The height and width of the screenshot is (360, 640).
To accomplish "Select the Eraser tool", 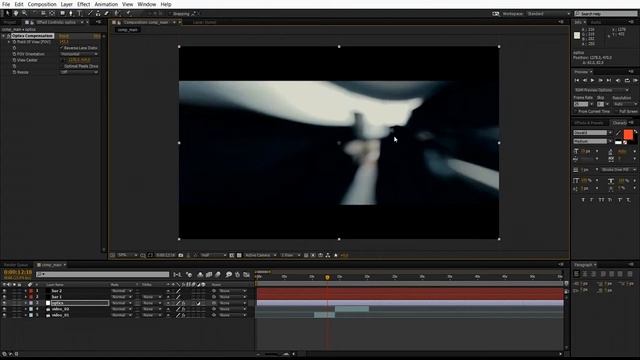I will (107, 13).
